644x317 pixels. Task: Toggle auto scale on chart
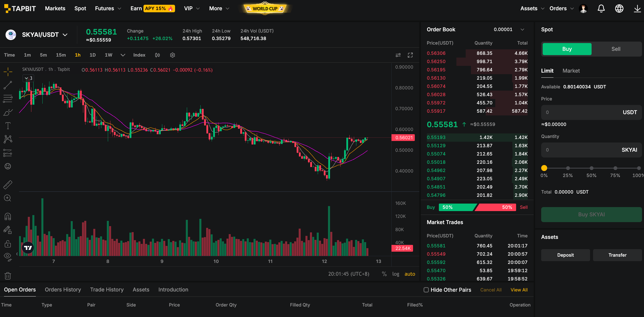[x=410, y=274]
